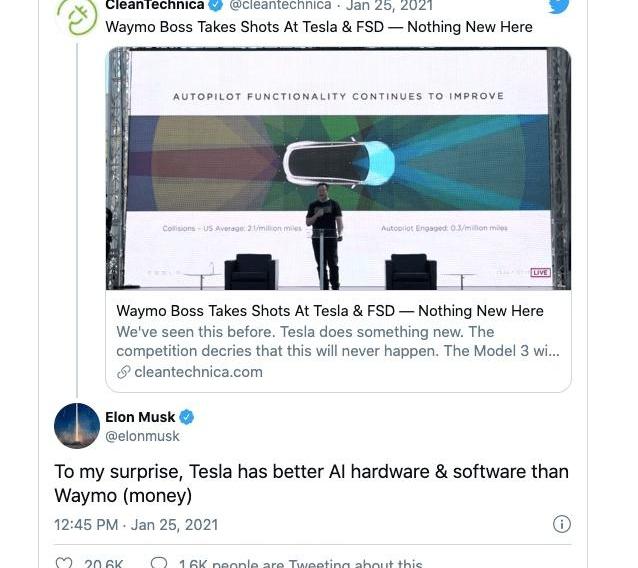Click the reply speech bubble icon
Viewport: 638px width, 568px height.
(x=158, y=563)
